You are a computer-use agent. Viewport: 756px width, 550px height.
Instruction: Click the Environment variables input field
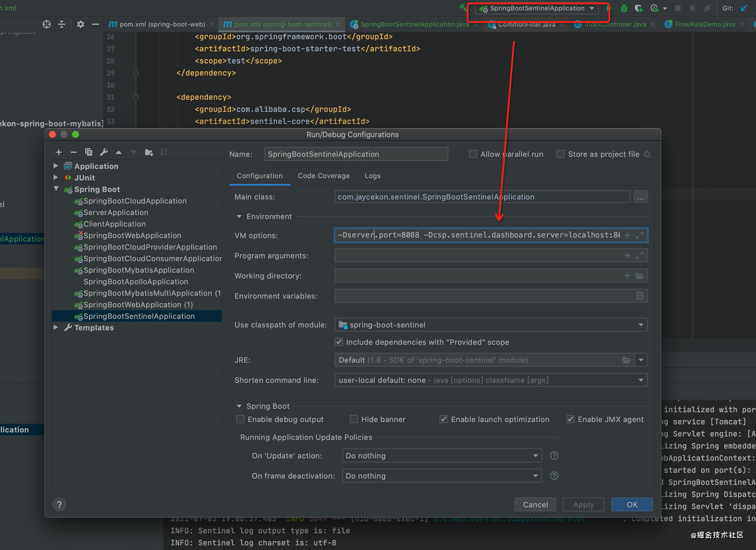[x=491, y=296]
